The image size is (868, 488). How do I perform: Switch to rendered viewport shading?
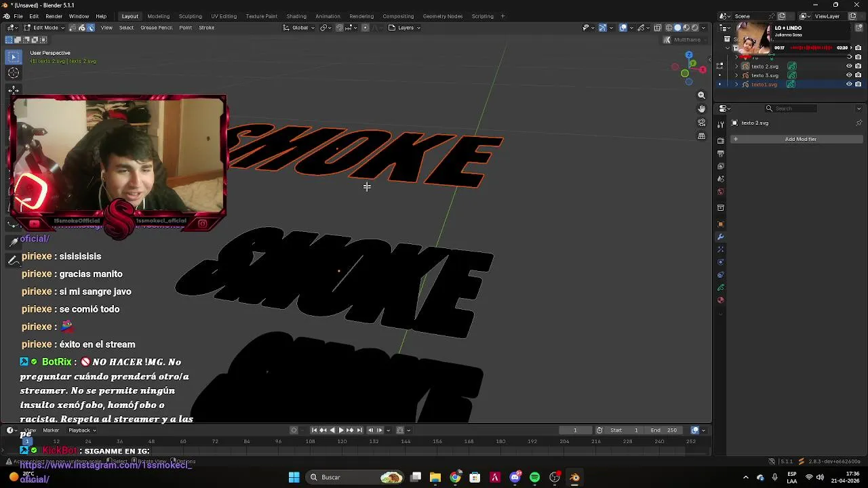tap(694, 28)
